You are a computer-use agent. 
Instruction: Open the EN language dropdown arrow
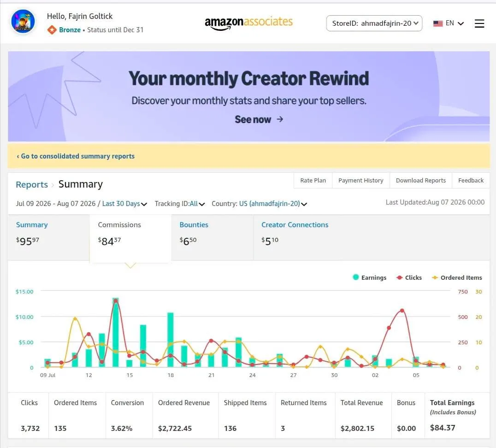coord(461,24)
